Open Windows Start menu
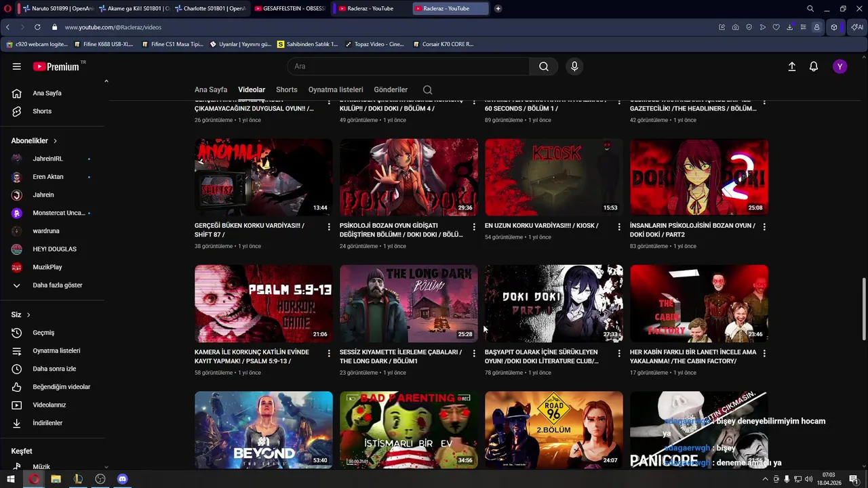The height and width of the screenshot is (488, 868). click(x=11, y=479)
